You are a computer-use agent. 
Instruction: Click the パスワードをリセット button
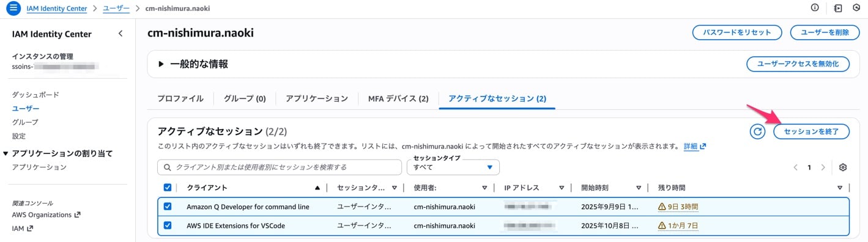pyautogui.click(x=736, y=33)
